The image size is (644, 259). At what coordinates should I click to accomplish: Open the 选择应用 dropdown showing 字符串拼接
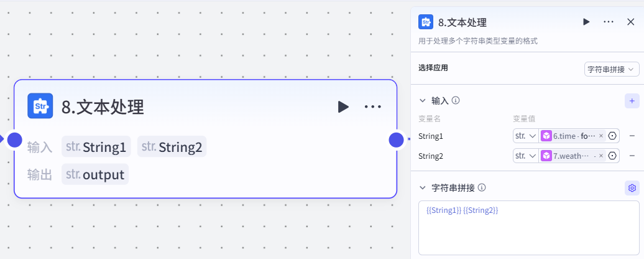click(x=612, y=69)
